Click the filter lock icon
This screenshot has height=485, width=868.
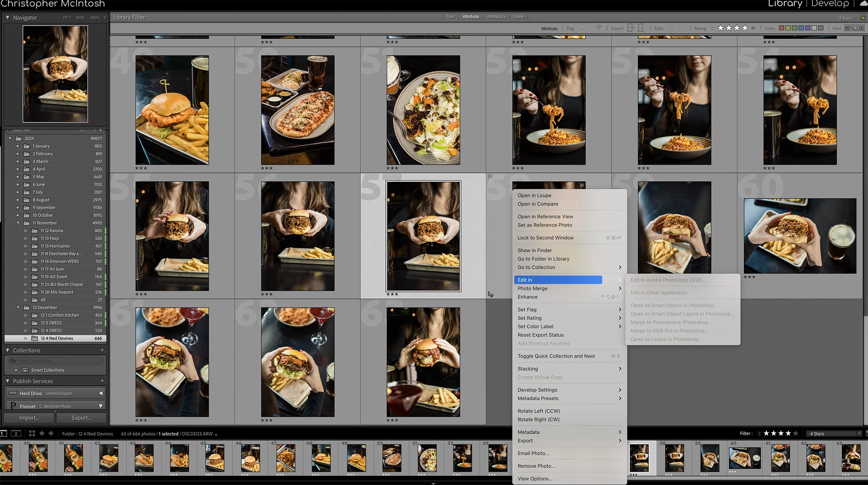863,17
